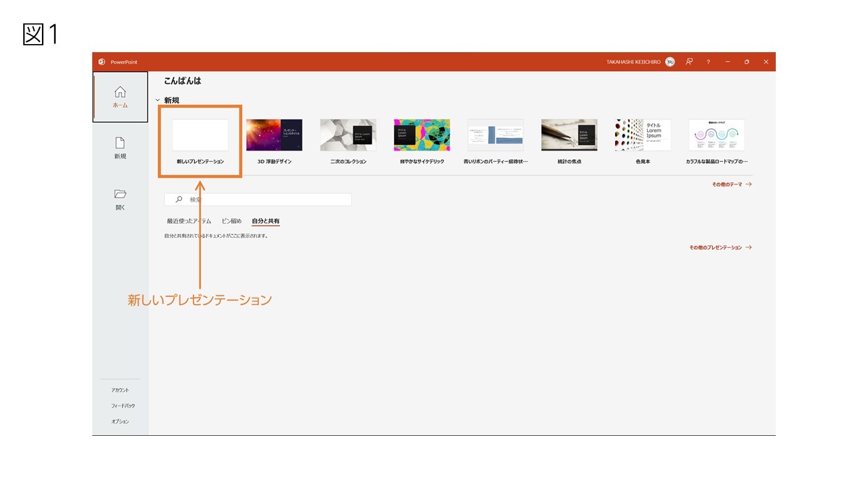Collapse the 新規 section chevron
Viewport: 868px width, 488px height.
[x=157, y=100]
